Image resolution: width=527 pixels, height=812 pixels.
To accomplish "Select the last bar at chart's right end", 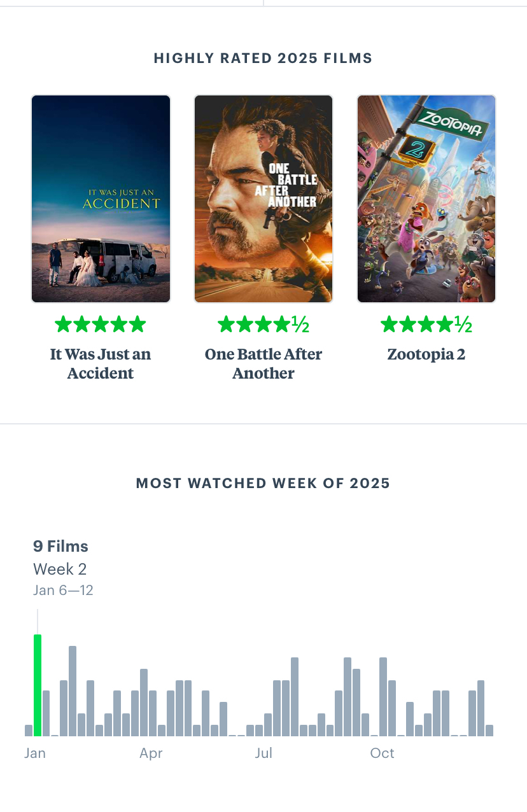I will click(489, 731).
